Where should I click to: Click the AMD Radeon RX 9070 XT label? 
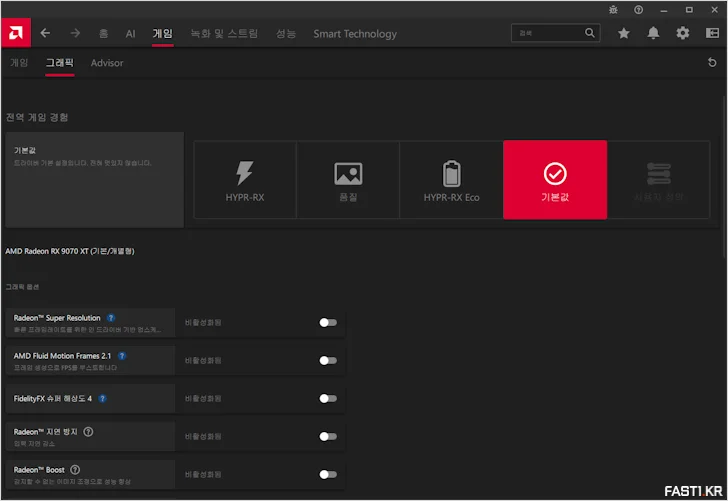coord(70,251)
